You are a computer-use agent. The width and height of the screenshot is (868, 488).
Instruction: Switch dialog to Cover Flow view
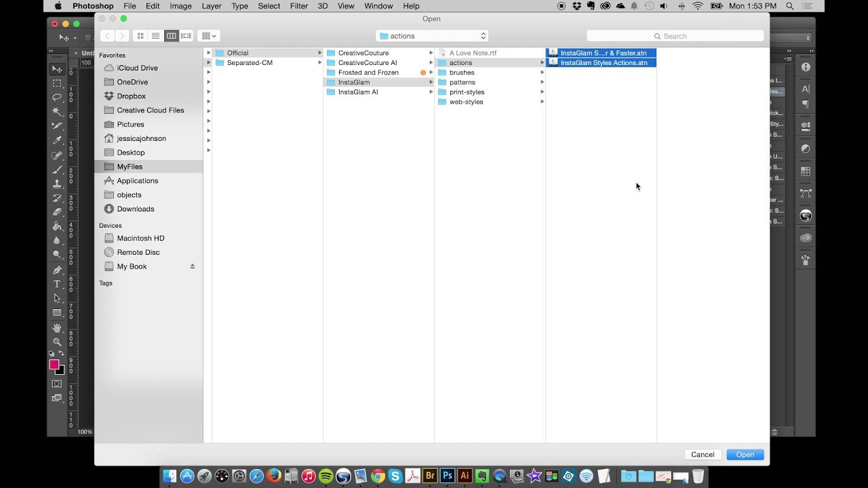[186, 36]
